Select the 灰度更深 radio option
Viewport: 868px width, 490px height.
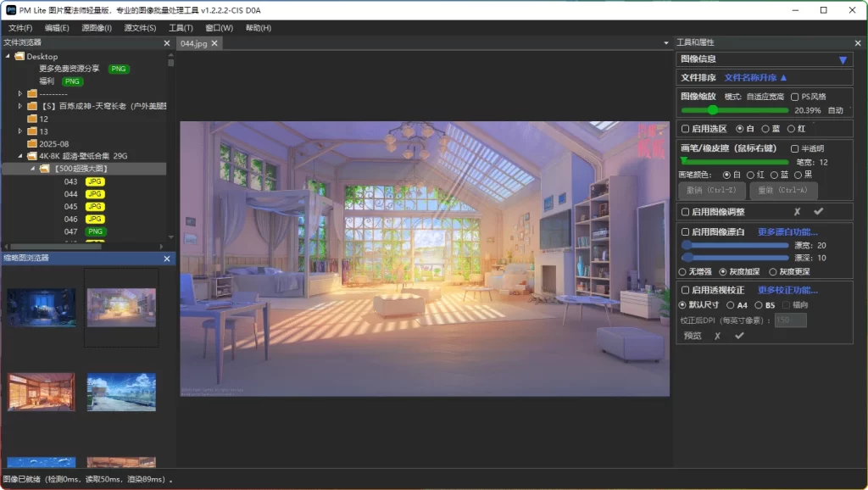(773, 272)
